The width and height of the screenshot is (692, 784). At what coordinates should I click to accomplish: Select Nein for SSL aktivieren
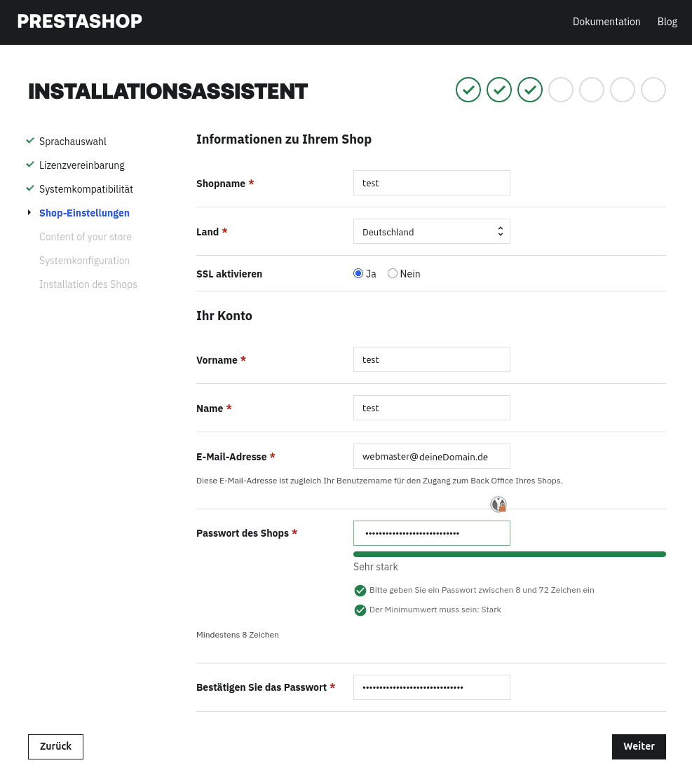(393, 274)
